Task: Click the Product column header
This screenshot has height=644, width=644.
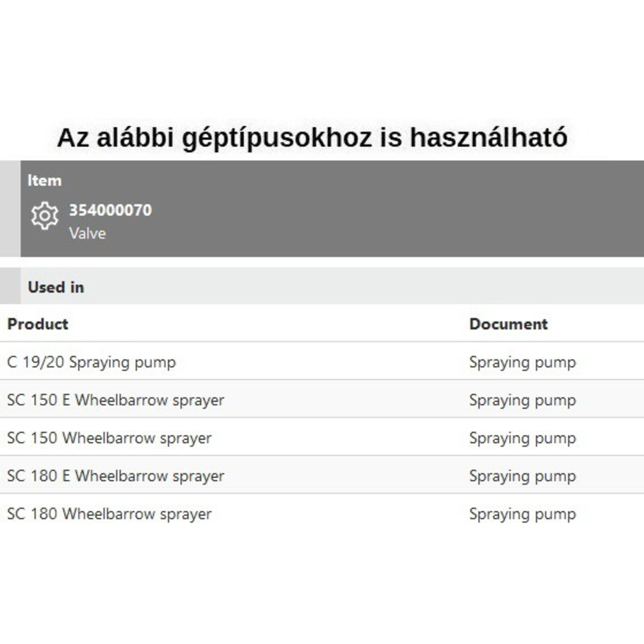Action: (38, 324)
